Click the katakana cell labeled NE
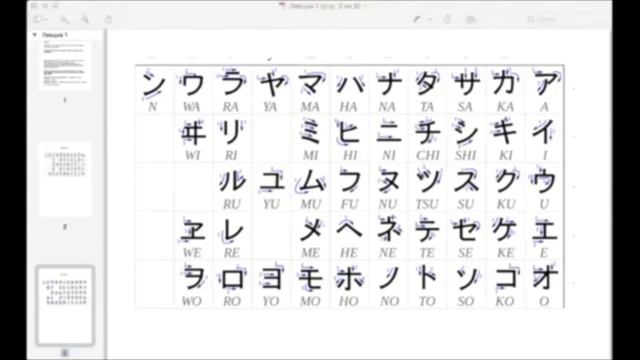This screenshot has height=360, width=640. [x=389, y=236]
